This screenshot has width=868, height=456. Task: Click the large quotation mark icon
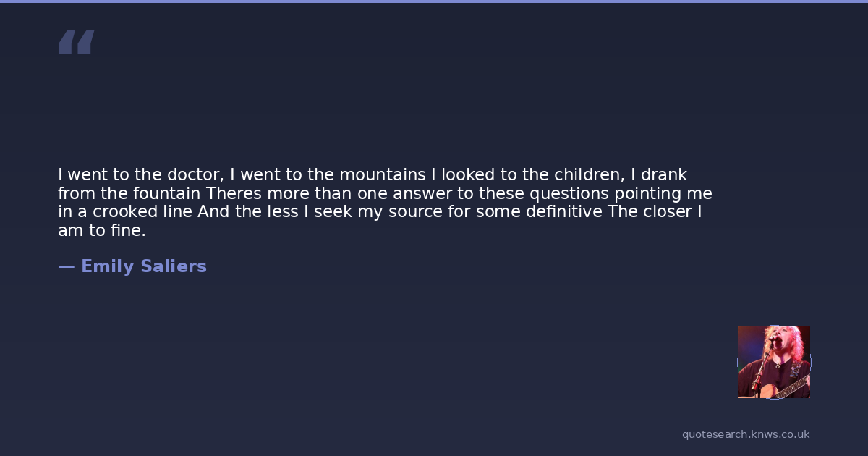76,43
